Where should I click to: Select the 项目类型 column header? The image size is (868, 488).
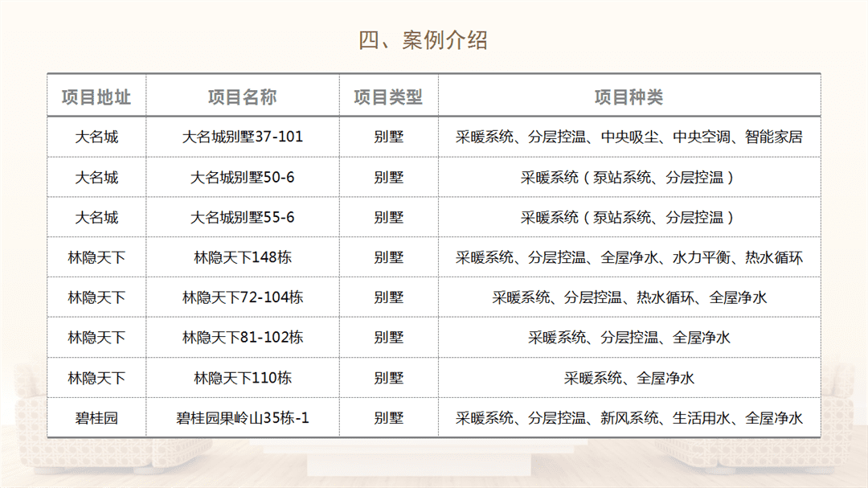389,97
